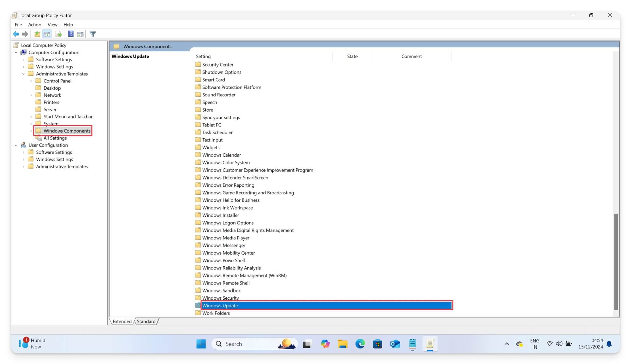Select Windows Components in the tree

(67, 131)
